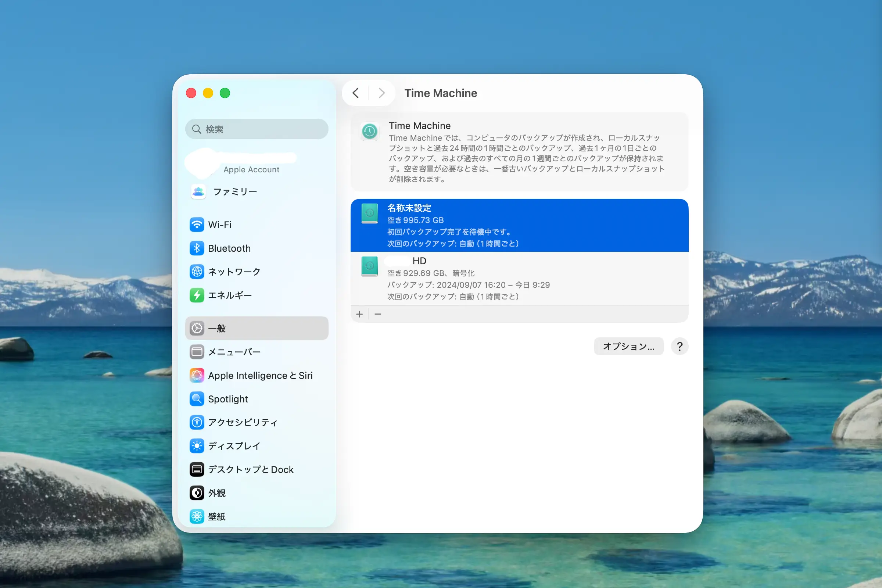Select メニューバー in sidebar
The image size is (882, 588).
tap(234, 352)
